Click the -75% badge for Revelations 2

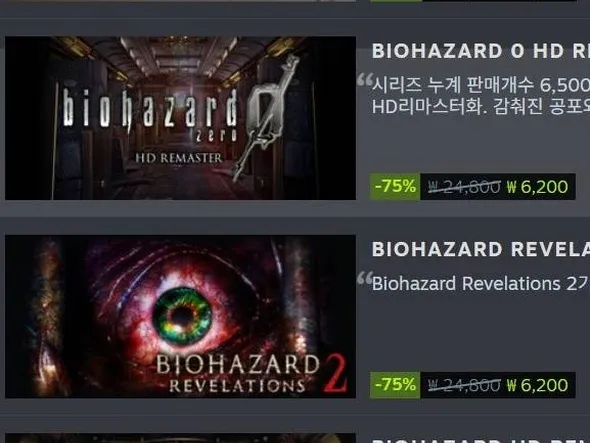[x=395, y=385]
